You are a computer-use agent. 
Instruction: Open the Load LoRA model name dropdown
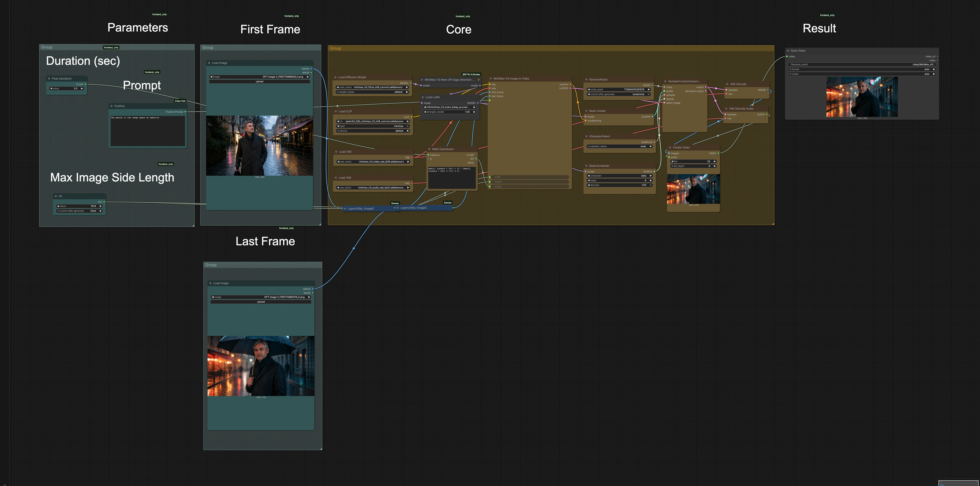click(x=450, y=107)
